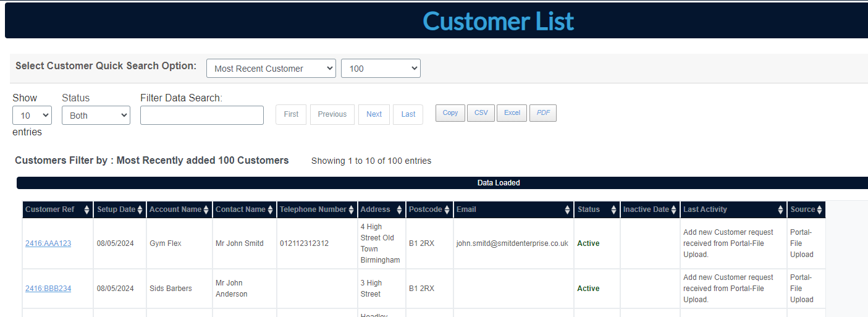This screenshot has height=317, width=868.
Task: Sort by Account Name column arrows
Action: (x=206, y=210)
